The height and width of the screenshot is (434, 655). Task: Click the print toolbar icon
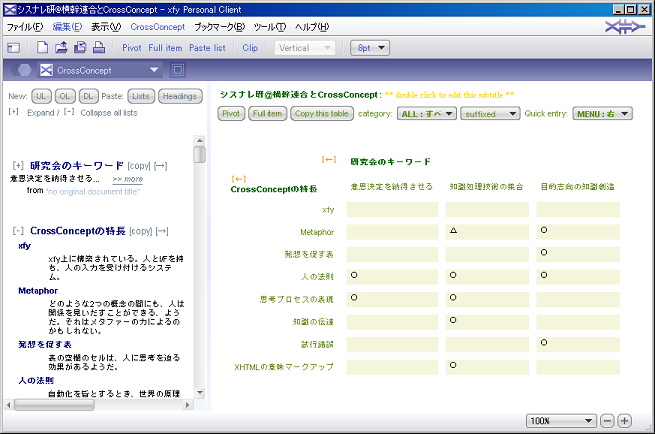pos(99,48)
